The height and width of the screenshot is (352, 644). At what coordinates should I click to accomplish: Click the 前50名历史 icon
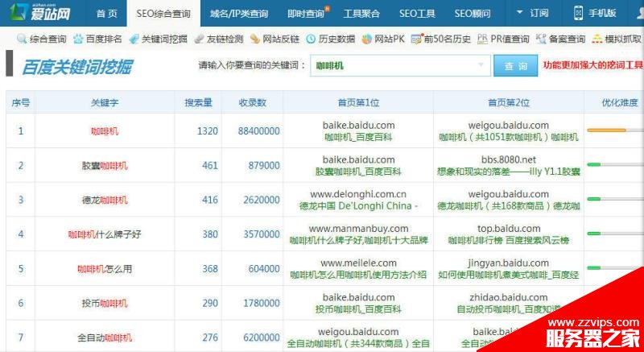(x=416, y=39)
